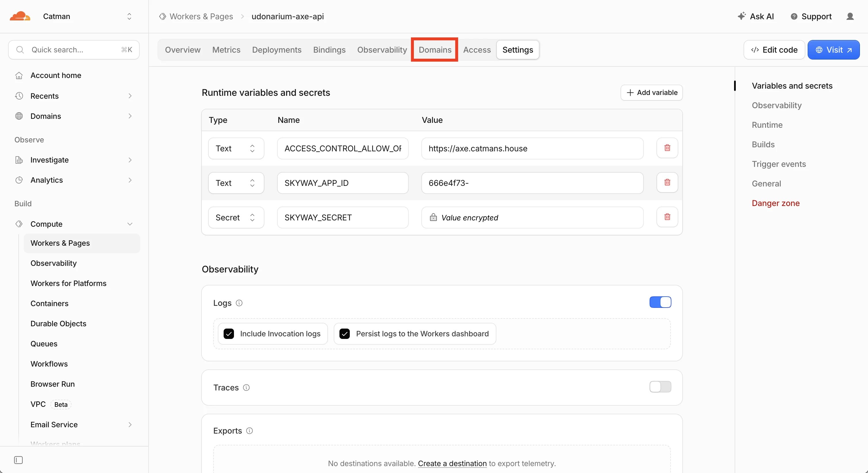The image size is (868, 473).
Task: Click the Visit button
Action: click(833, 49)
